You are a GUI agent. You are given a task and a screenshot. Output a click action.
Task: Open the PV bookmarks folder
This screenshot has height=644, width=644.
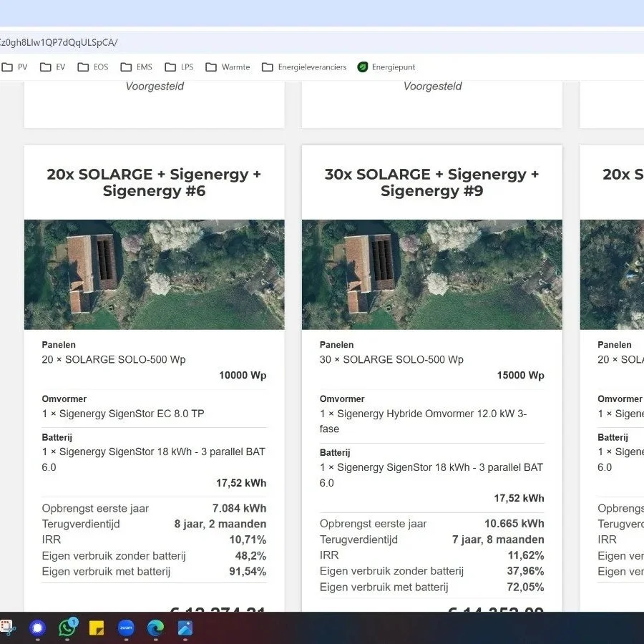coord(15,67)
